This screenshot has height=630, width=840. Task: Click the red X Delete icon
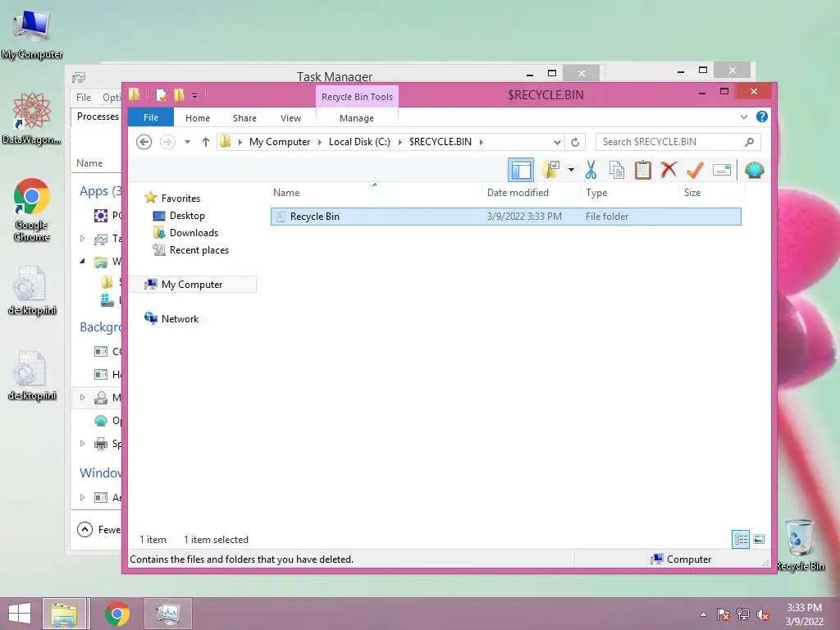click(669, 171)
